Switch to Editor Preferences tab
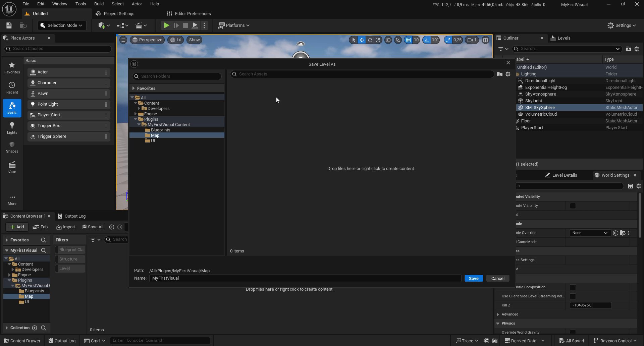 pyautogui.click(x=193, y=14)
